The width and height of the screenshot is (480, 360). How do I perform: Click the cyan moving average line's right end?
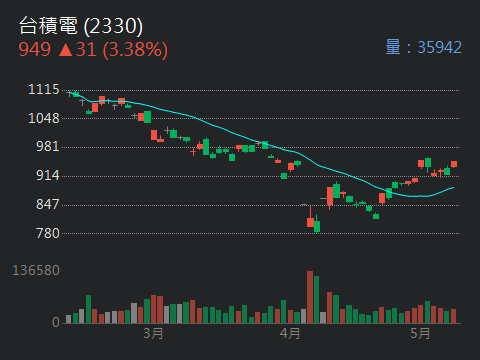pyautogui.click(x=453, y=188)
